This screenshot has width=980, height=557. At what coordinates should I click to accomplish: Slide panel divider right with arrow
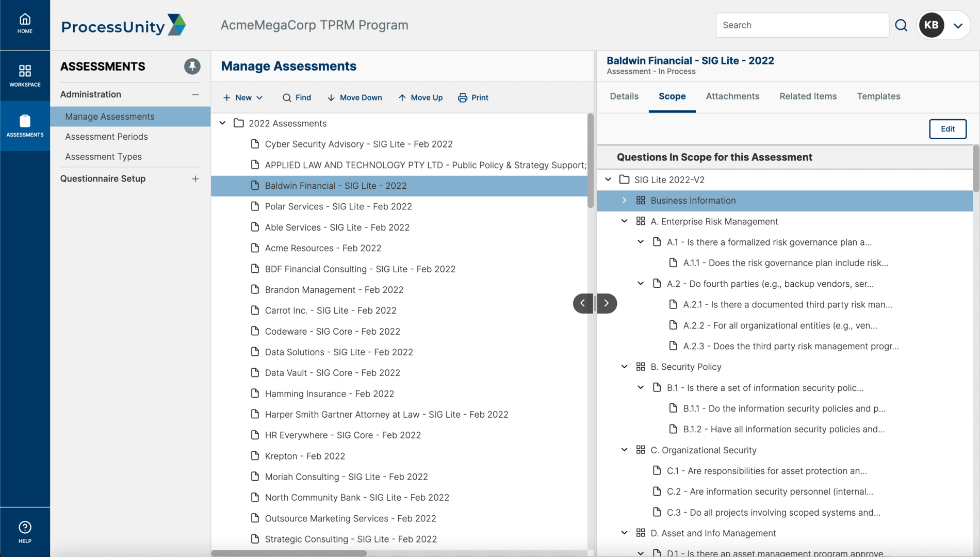[607, 303]
